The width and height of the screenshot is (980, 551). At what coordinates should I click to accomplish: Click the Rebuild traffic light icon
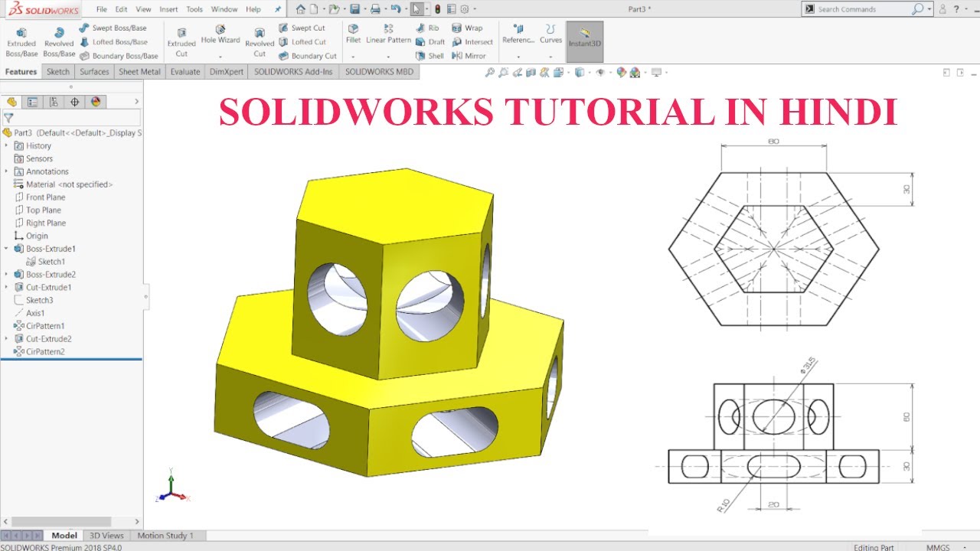[x=437, y=9]
